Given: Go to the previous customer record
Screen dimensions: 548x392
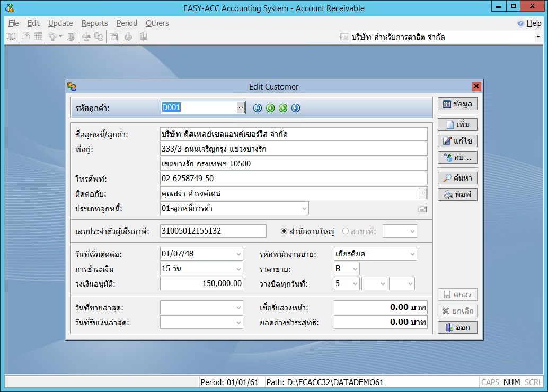Looking at the screenshot, I should [270, 108].
